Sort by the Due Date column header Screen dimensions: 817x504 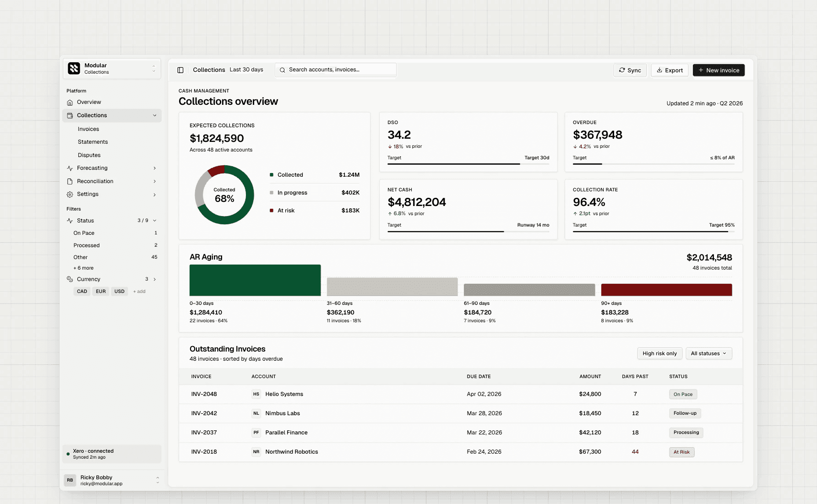(x=479, y=377)
